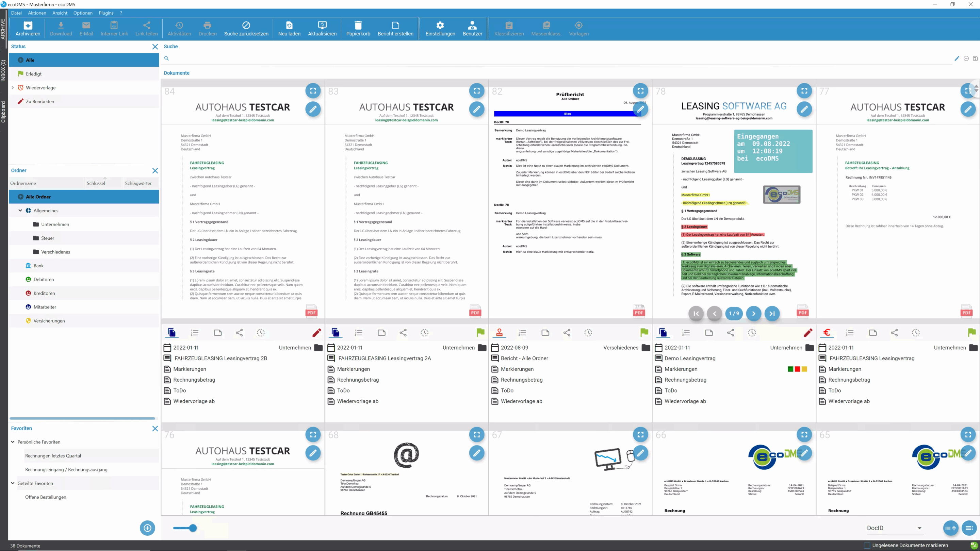980x551 pixels.
Task: Toggle the green flag on document 82
Action: 644,332
